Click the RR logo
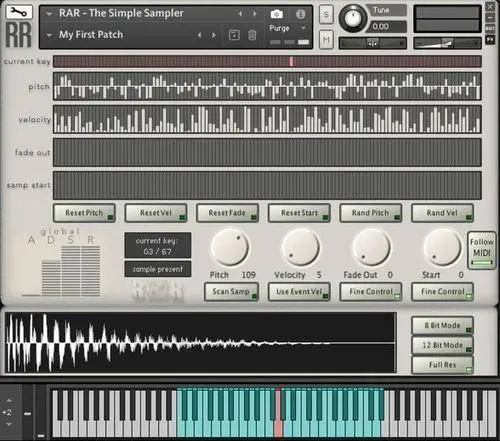The image size is (500, 441). click(19, 35)
